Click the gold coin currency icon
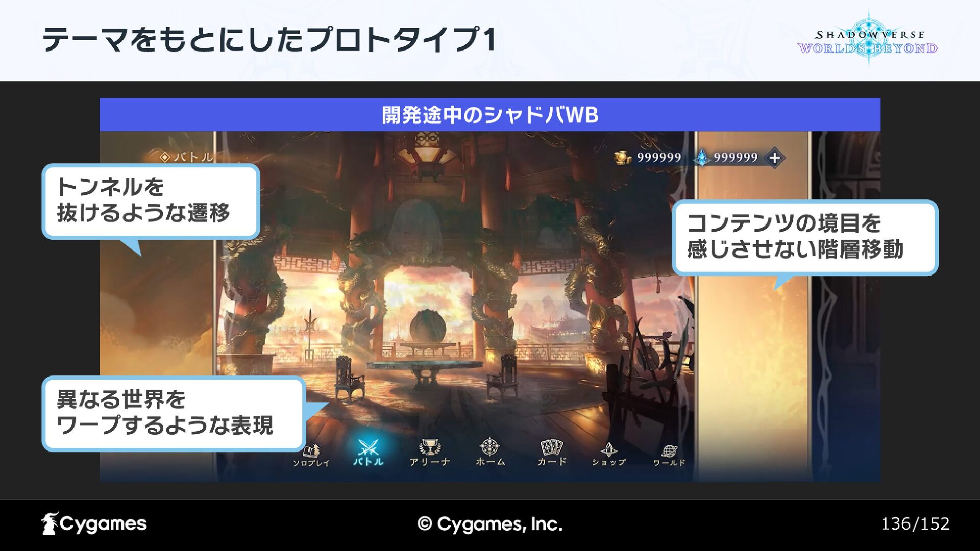980x551 pixels. coord(622,158)
